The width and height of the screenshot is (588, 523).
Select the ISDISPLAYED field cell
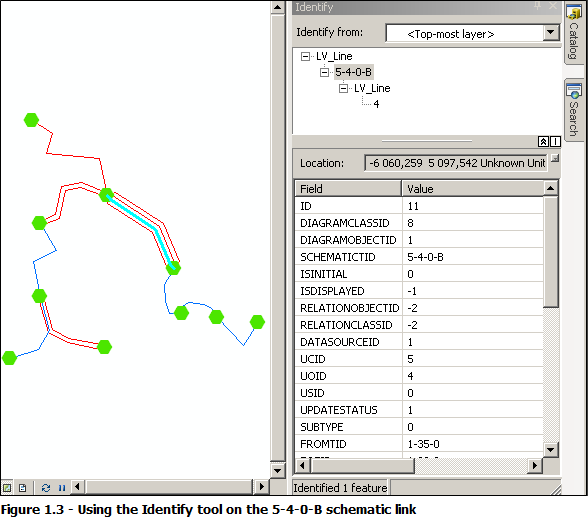click(x=349, y=291)
